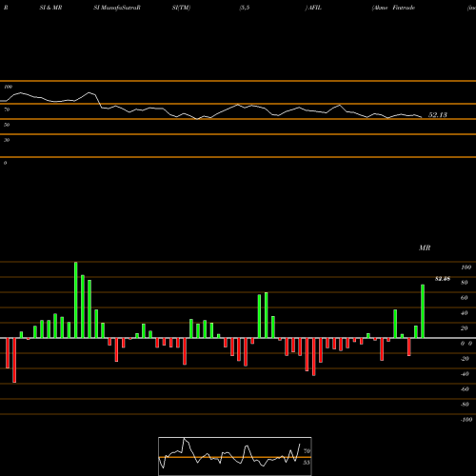Click the 55 label in the mini chart
This screenshot has height=476, width=476.
click(307, 463)
